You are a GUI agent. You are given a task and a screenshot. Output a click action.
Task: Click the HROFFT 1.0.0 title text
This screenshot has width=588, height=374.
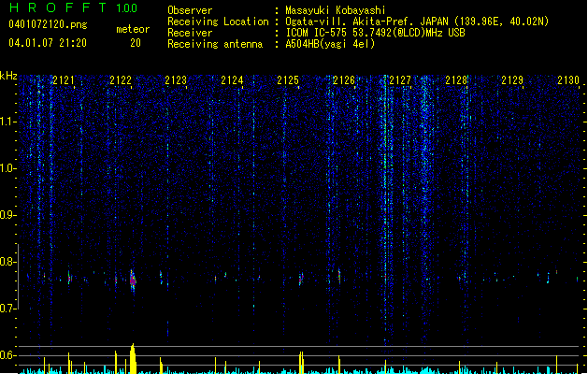pyautogui.click(x=73, y=7)
